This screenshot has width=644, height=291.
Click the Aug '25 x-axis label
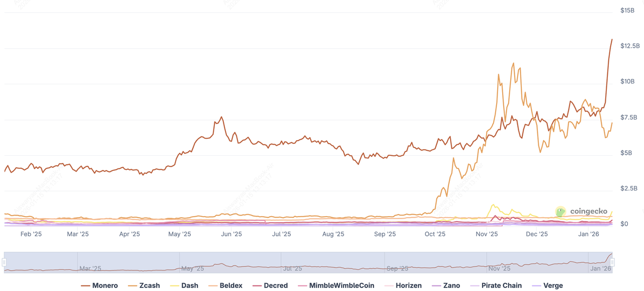click(x=333, y=234)
